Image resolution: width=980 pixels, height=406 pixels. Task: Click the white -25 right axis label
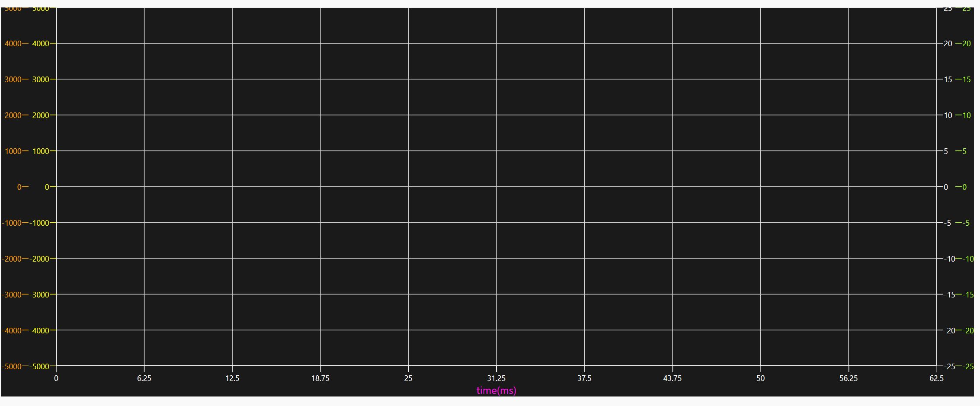coord(949,367)
